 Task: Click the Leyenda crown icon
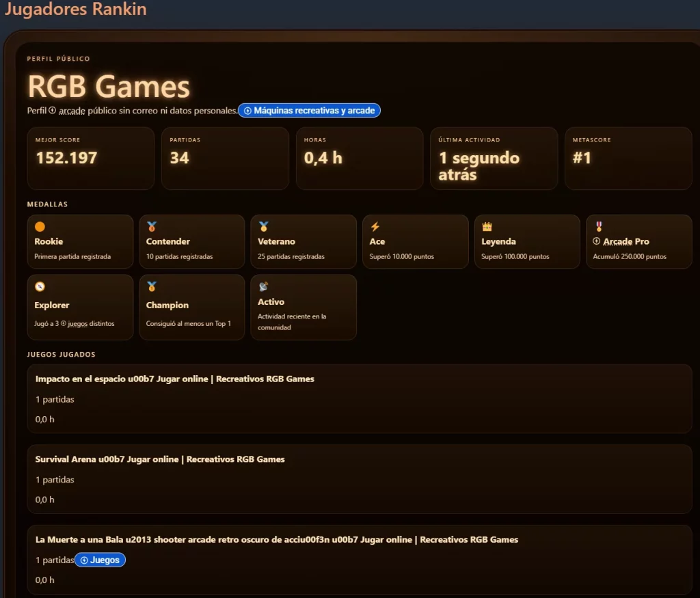487,227
